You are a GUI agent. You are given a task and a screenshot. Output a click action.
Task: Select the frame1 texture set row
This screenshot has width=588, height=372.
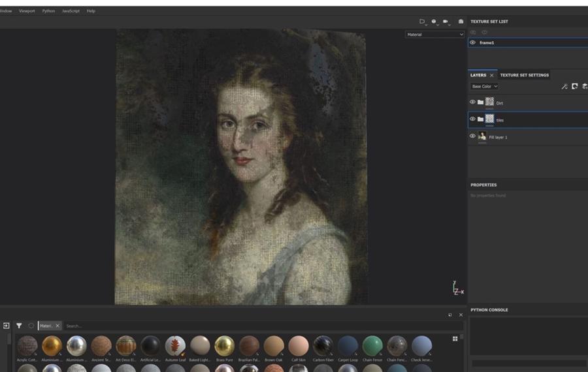tap(528, 42)
